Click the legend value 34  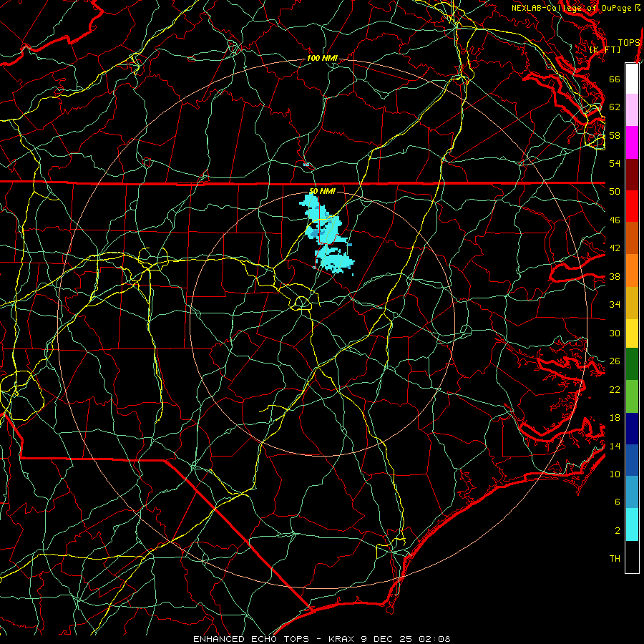point(615,304)
